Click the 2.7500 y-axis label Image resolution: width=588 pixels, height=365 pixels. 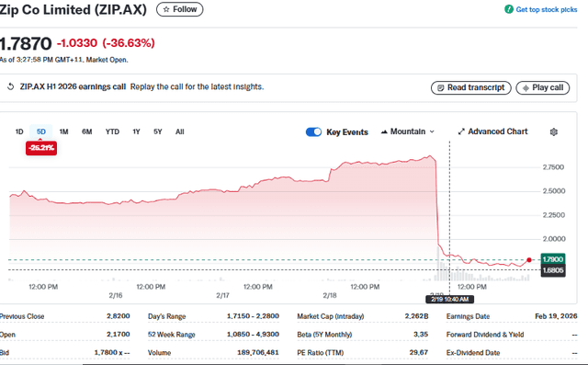tap(553, 167)
